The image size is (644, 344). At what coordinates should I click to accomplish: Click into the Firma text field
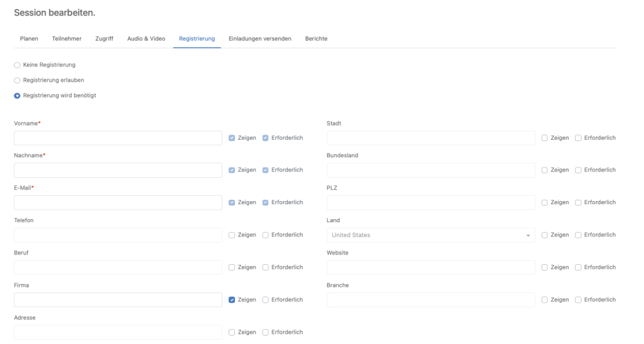(x=118, y=300)
